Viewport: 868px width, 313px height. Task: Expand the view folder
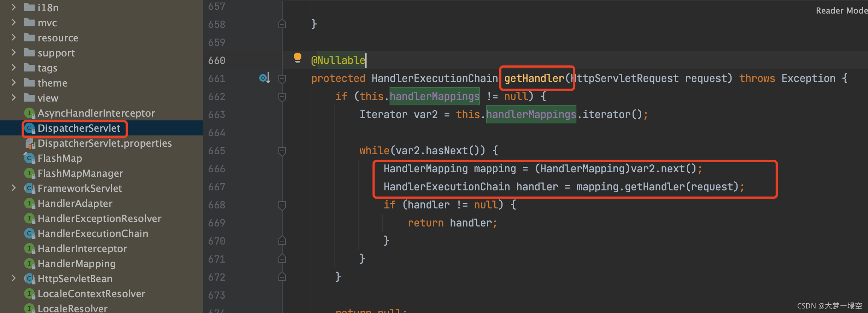tap(14, 98)
